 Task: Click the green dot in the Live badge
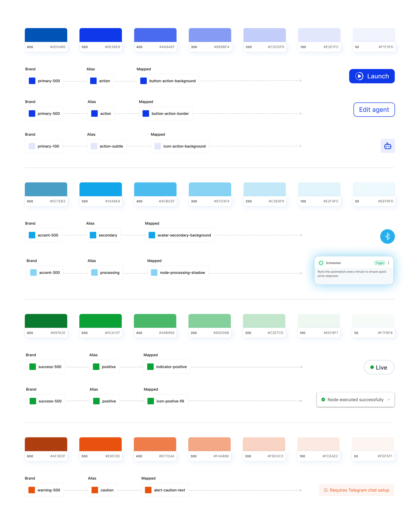tap(372, 367)
